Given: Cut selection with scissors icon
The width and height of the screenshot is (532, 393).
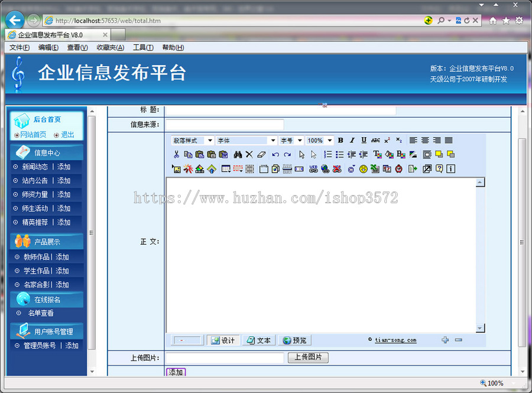Looking at the screenshot, I should (x=176, y=155).
